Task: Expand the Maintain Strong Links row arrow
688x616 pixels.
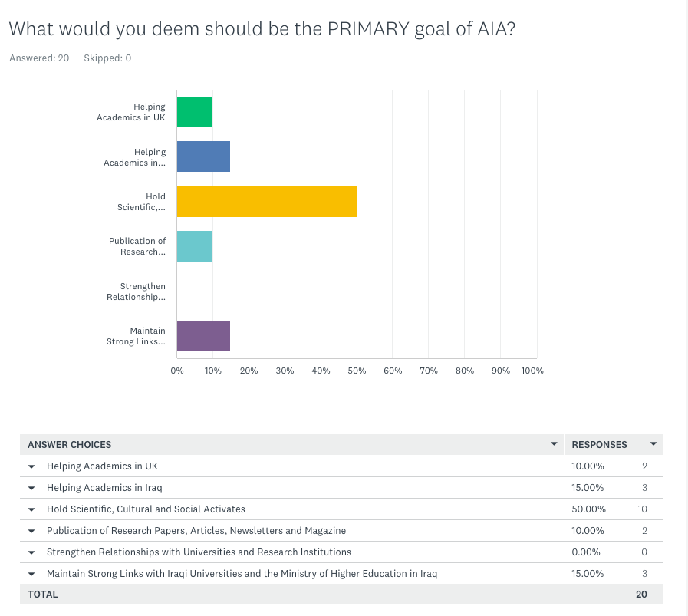Action: pos(31,574)
